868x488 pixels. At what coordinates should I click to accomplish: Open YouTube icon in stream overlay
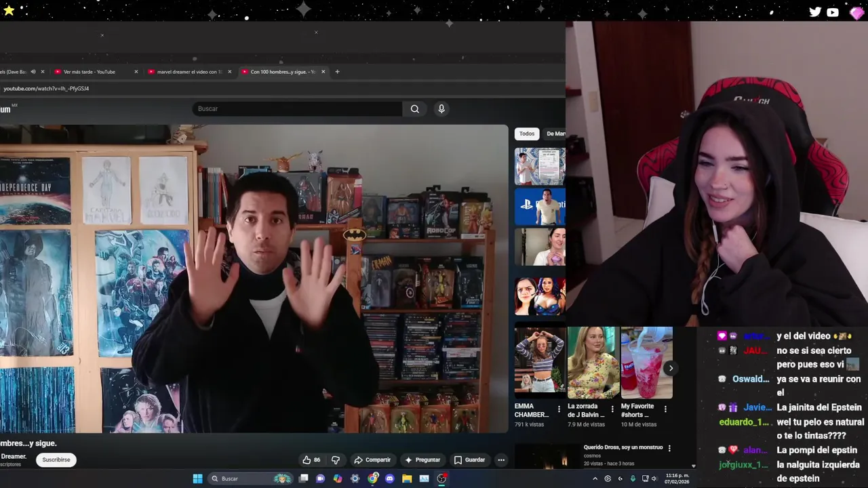click(x=833, y=12)
